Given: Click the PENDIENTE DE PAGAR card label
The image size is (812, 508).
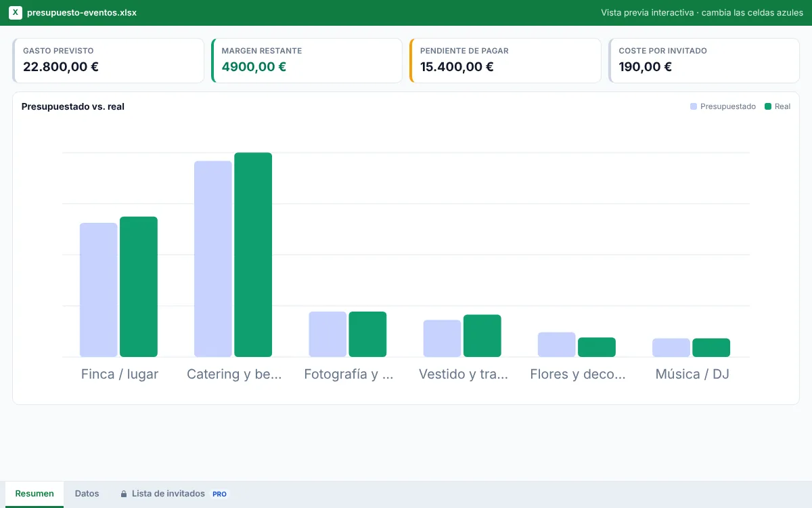Looking at the screenshot, I should point(464,51).
